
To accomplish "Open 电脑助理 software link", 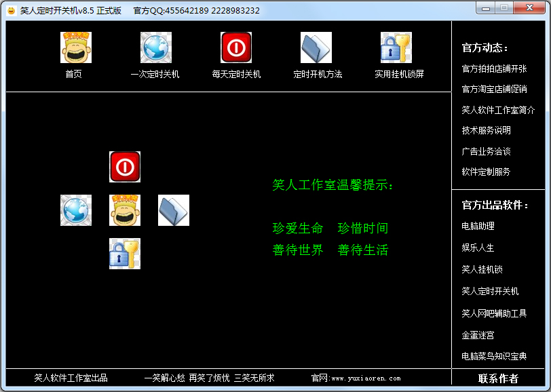I will [478, 227].
